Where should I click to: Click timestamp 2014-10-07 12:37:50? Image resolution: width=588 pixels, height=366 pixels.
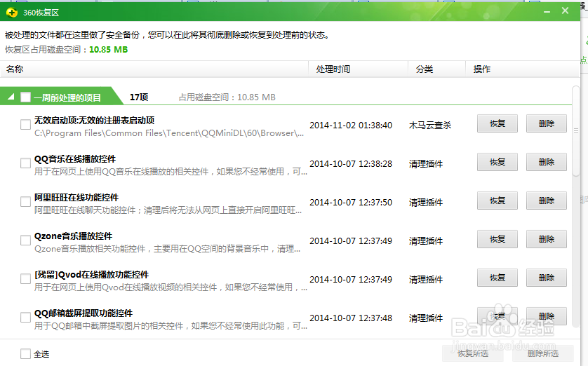(351, 203)
